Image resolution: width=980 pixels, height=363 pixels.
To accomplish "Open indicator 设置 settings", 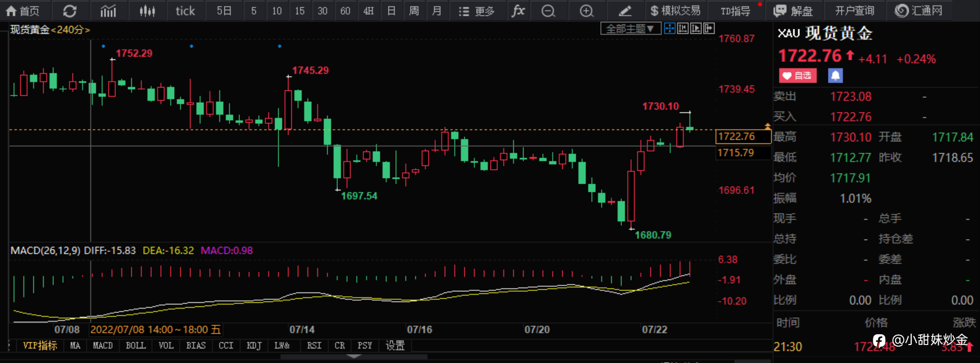I will click(395, 346).
